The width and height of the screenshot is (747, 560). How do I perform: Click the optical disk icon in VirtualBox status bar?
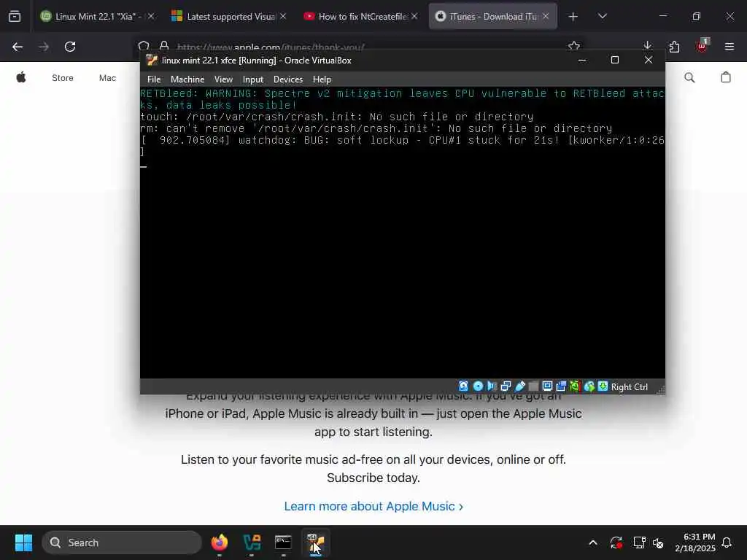pyautogui.click(x=478, y=386)
